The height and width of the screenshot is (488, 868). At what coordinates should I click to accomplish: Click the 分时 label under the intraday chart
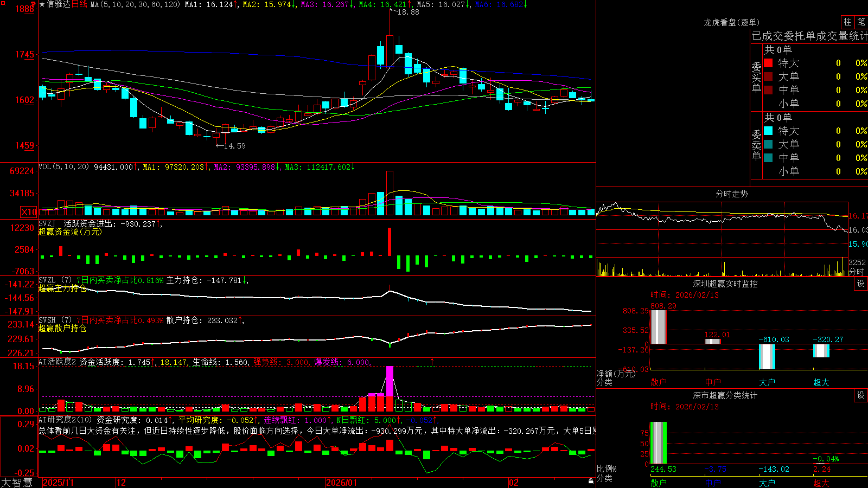(x=857, y=272)
